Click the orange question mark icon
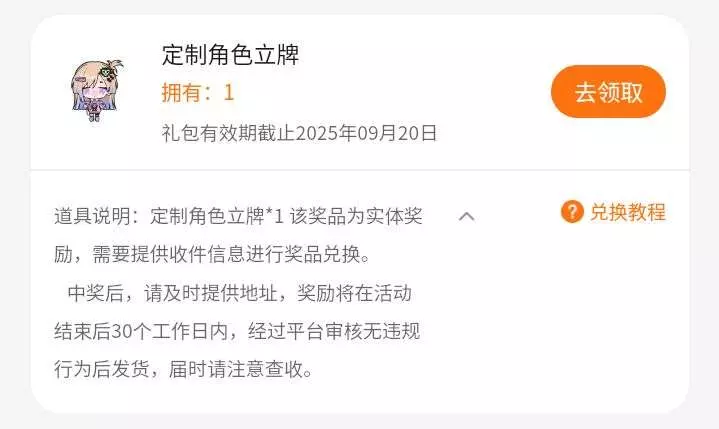The height and width of the screenshot is (429, 719). [x=572, y=212]
